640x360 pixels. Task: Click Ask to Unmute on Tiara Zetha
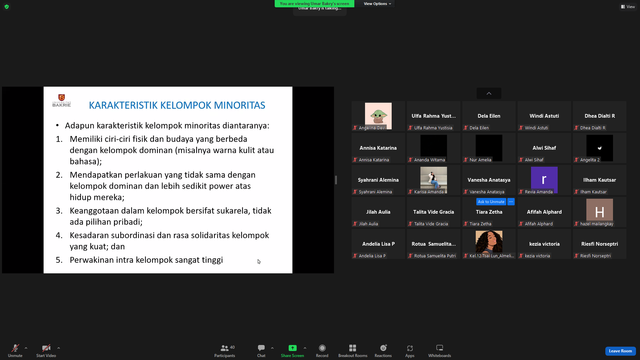pyautogui.click(x=491, y=202)
